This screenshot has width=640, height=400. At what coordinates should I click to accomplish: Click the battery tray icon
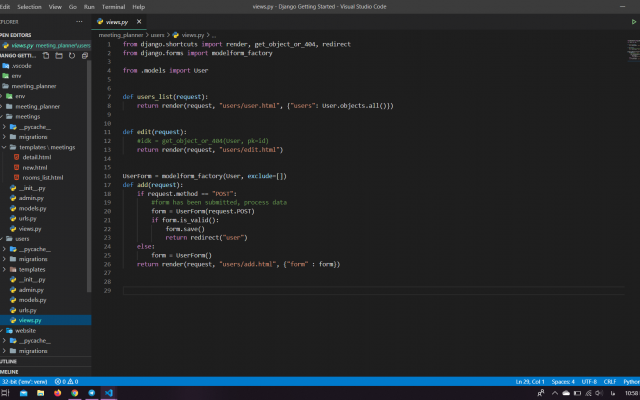[577, 393]
